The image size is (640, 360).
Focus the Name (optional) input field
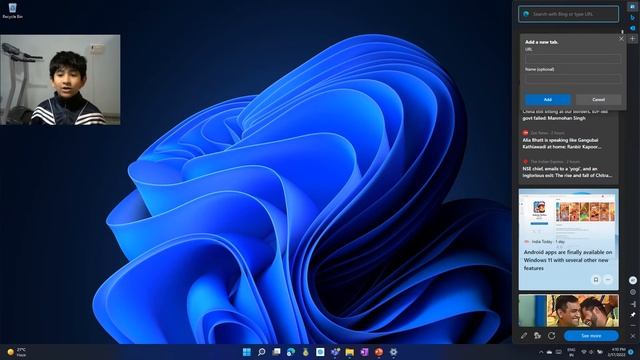tap(573, 78)
